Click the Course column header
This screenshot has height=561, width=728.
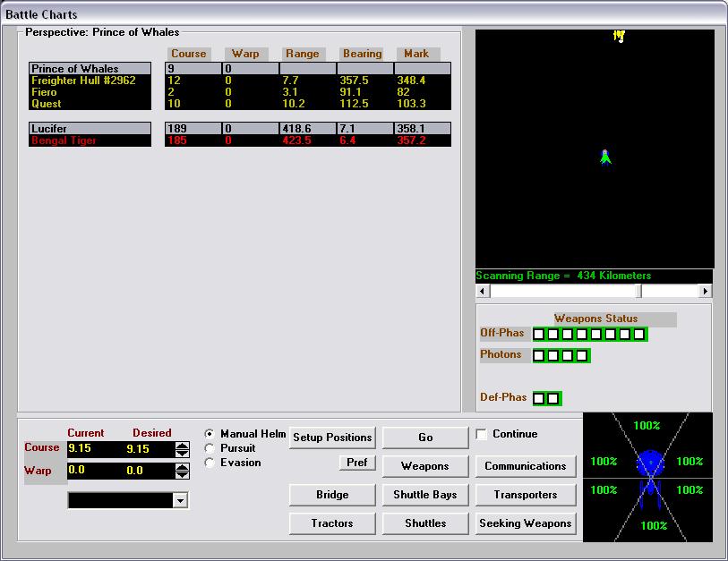[x=189, y=54]
